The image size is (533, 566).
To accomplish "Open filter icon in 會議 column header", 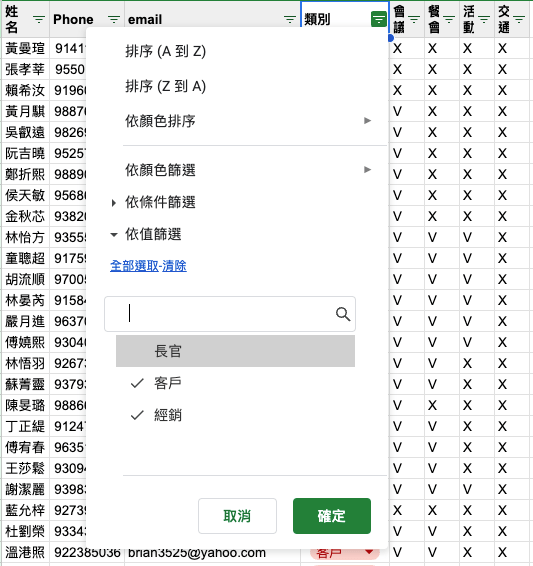I will [x=414, y=19].
